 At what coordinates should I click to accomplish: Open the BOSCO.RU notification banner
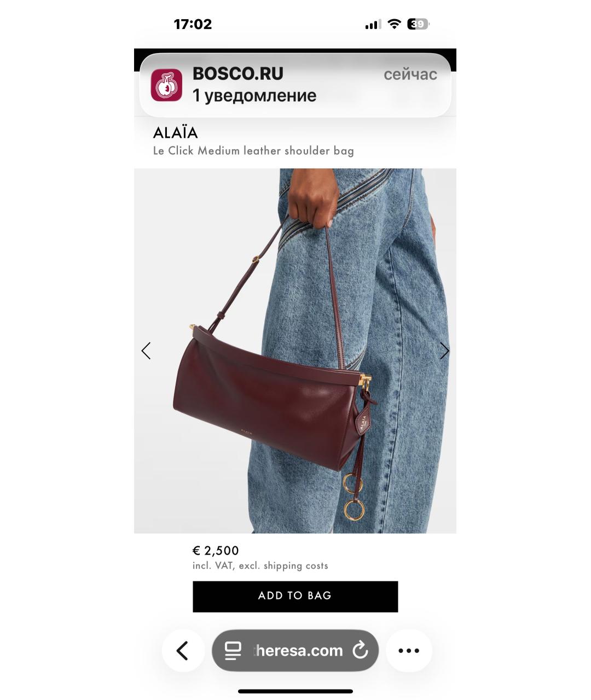tap(295, 85)
